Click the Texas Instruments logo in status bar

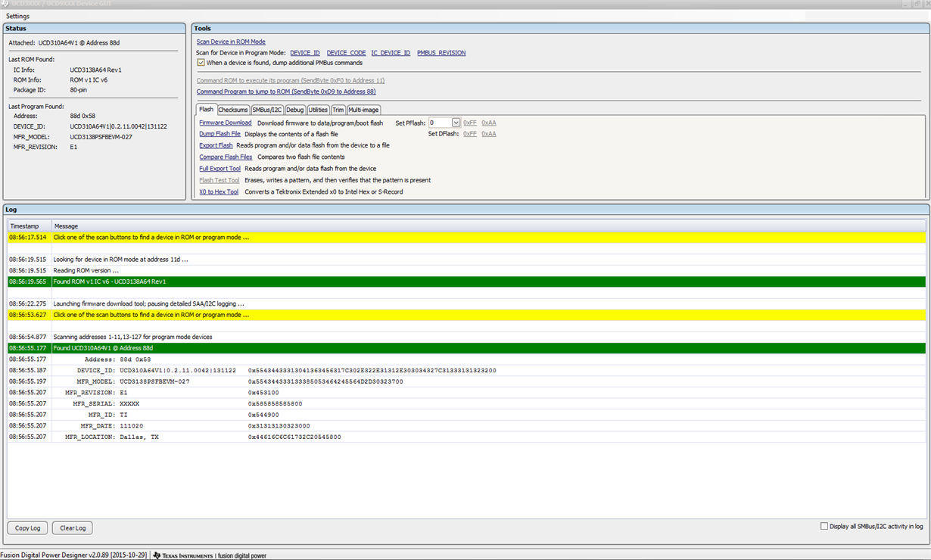tap(182, 555)
